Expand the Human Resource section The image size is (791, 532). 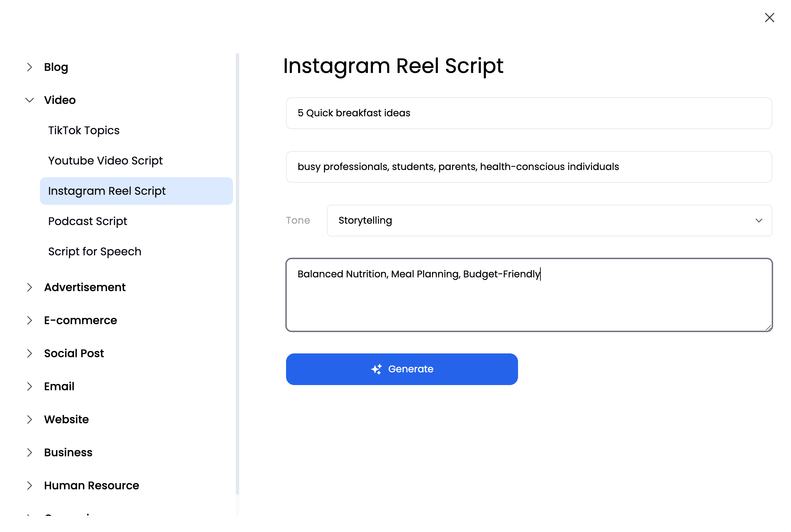point(30,486)
